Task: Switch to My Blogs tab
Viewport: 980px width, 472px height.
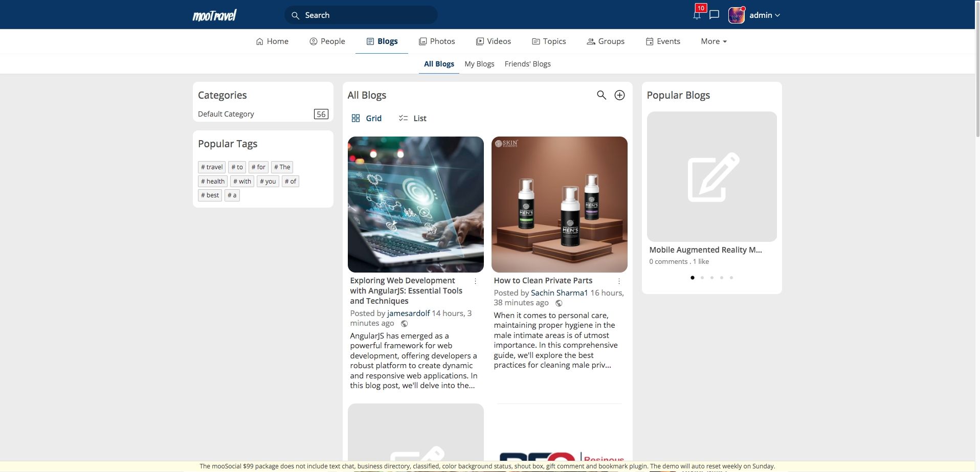Action: 479,64
